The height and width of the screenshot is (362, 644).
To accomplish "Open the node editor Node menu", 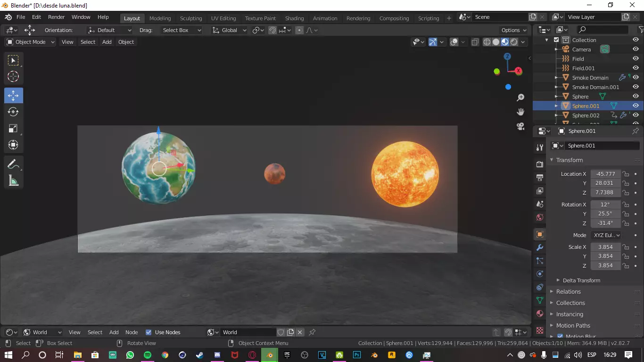I will pyautogui.click(x=132, y=332).
